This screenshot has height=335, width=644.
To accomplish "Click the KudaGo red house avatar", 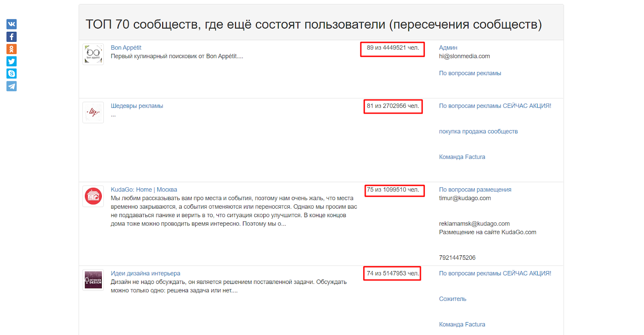I will click(93, 196).
